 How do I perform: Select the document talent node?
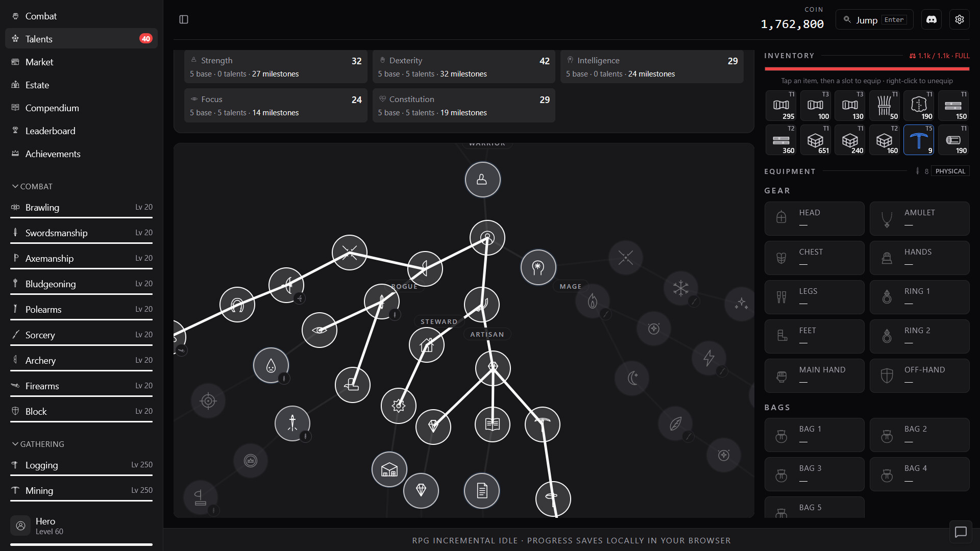coord(482,491)
